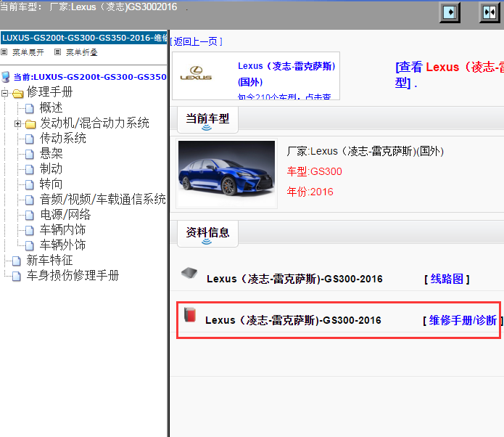Open the 转向 tree item

51,184
